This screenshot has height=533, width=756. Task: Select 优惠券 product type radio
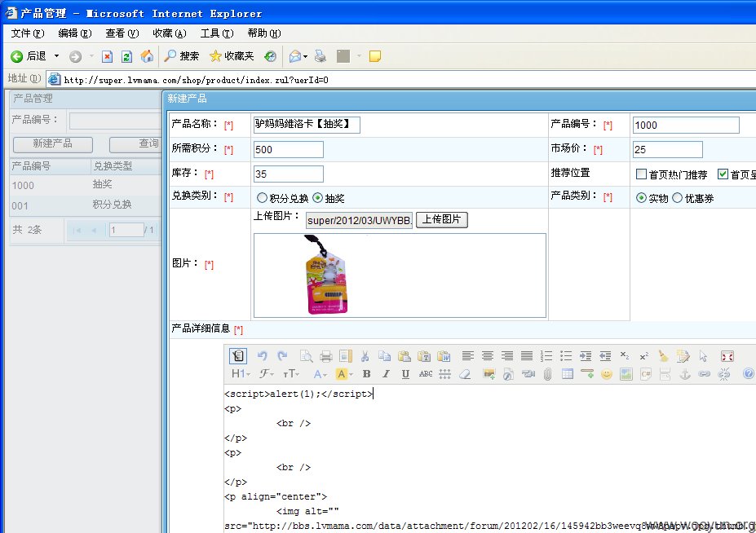[x=678, y=197]
